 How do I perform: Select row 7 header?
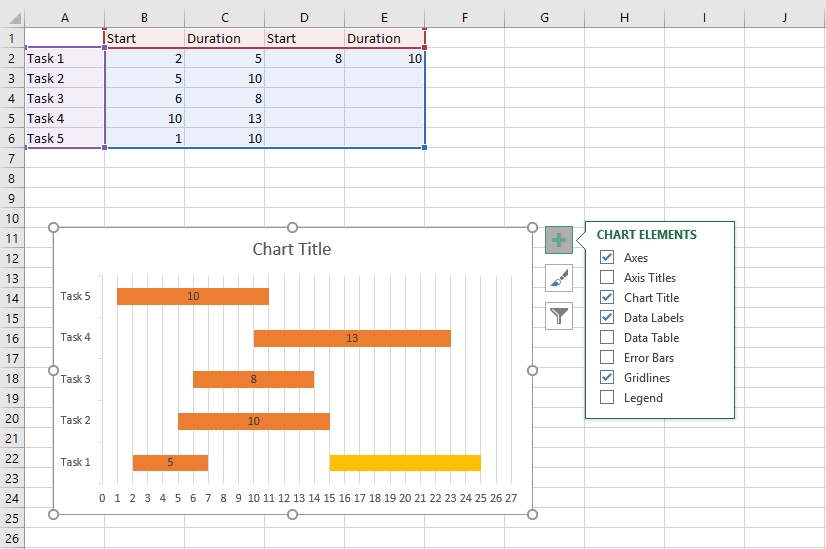tap(12, 159)
